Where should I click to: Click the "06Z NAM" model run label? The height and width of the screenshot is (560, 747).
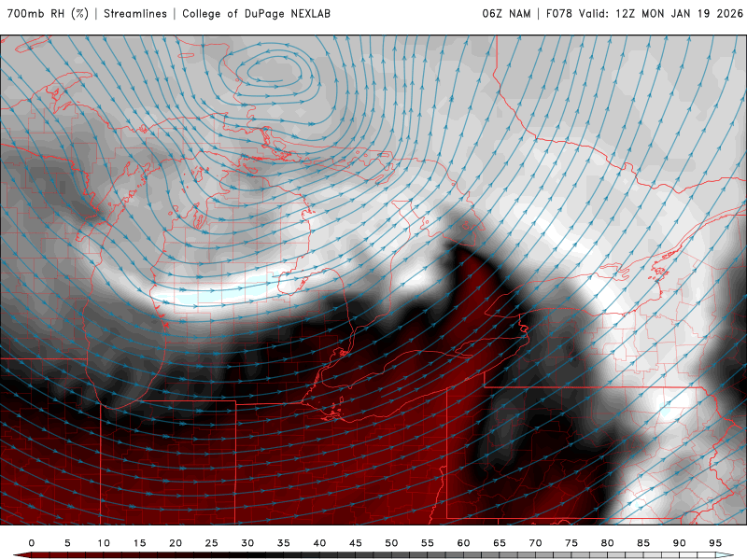(506, 14)
